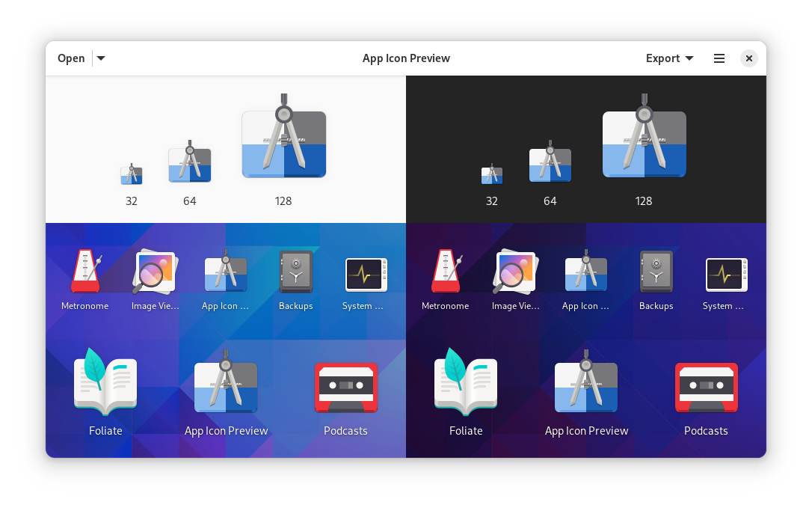Expand the dropdown arrow next to Open

[x=101, y=58]
